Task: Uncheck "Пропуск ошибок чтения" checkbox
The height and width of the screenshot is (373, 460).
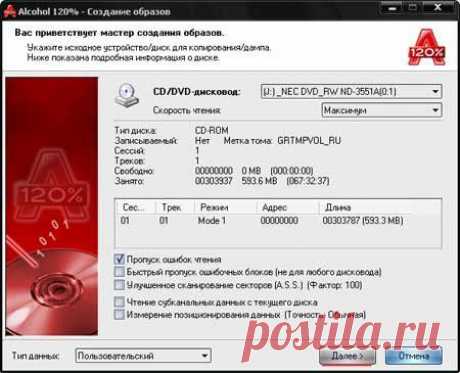Action: point(119,259)
